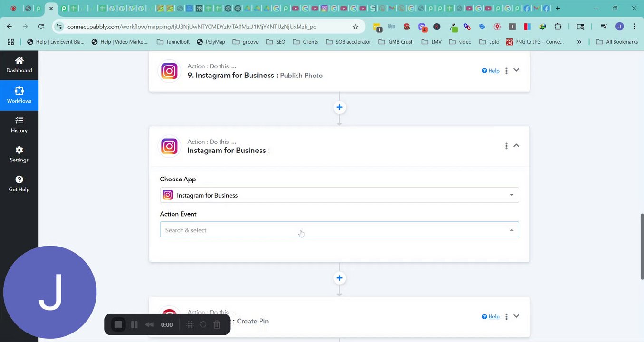The image size is (644, 342).
Task: Open the tab search or media control icon
Action: click(604, 27)
